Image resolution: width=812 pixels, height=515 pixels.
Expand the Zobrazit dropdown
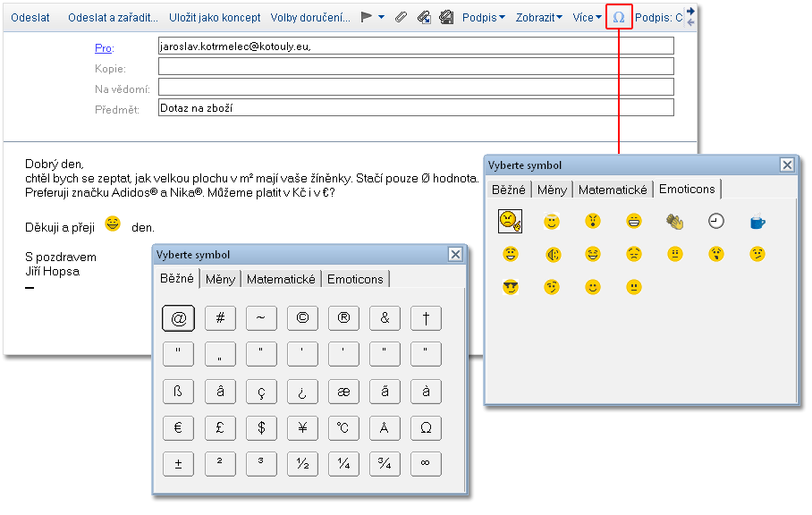538,17
